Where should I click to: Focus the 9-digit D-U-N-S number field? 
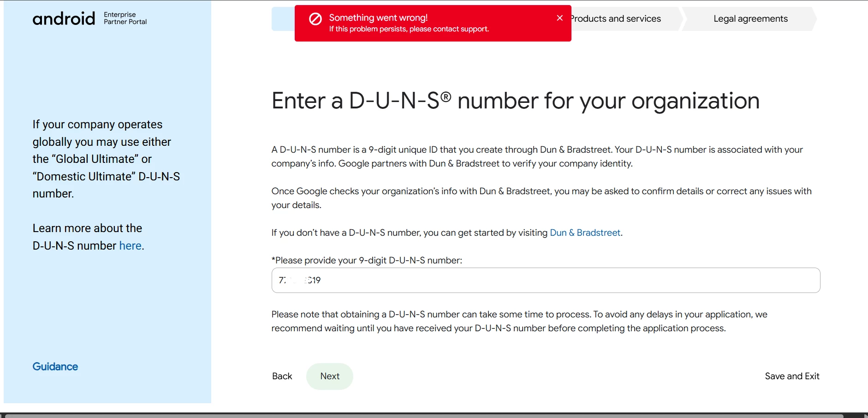pyautogui.click(x=546, y=280)
